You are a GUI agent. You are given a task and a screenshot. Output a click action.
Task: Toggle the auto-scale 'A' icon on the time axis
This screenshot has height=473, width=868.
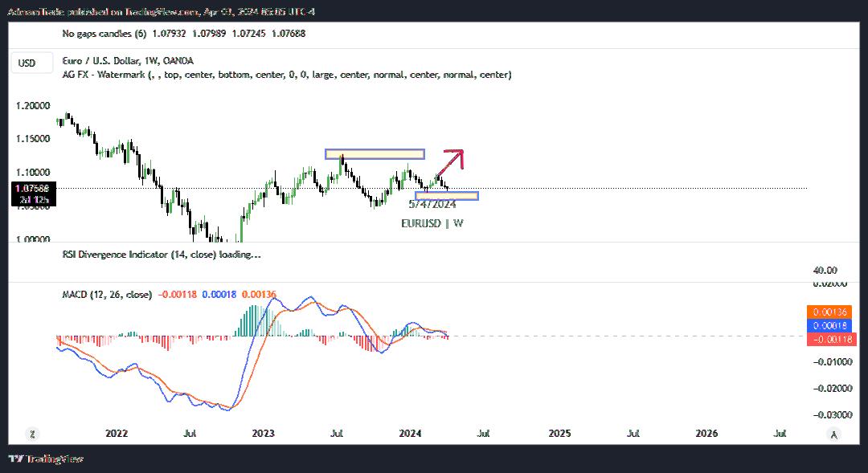833,434
